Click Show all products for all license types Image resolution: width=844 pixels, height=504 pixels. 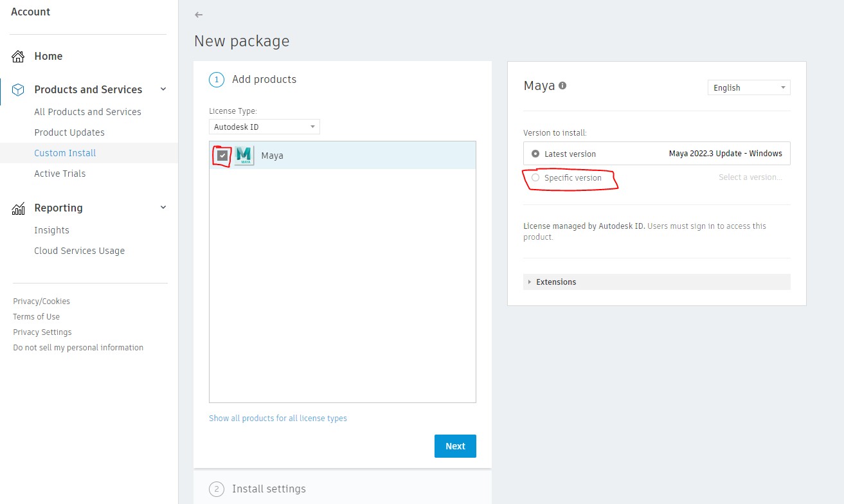click(x=278, y=419)
